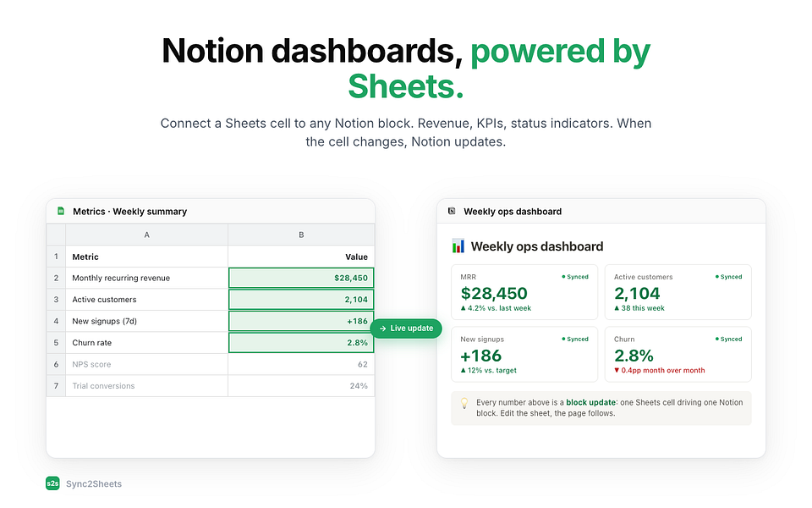812x508 pixels.
Task: Click Synced status on the Churn card
Action: point(728,339)
